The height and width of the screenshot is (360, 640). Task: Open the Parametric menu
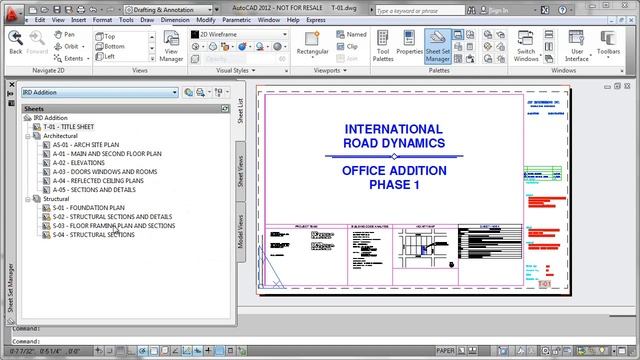click(237, 20)
